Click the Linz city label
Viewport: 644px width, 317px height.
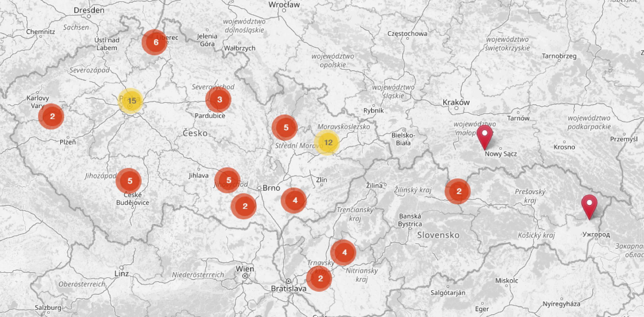coord(121,273)
